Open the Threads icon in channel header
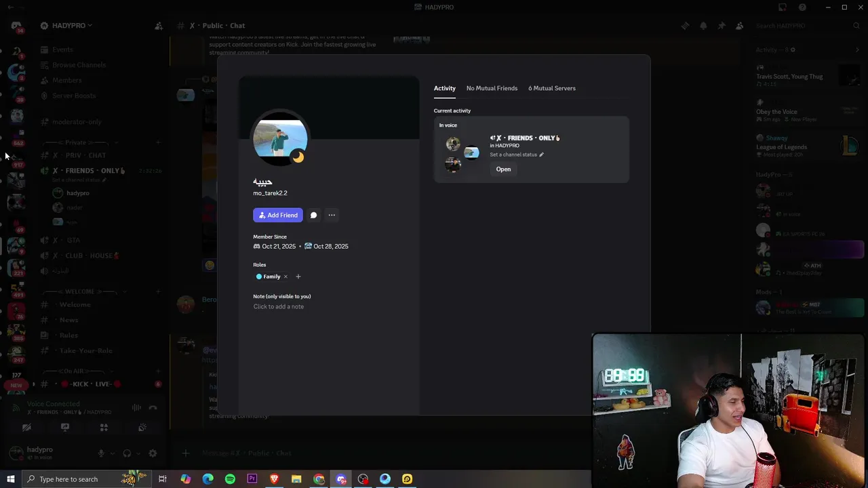868x488 pixels. (x=685, y=26)
